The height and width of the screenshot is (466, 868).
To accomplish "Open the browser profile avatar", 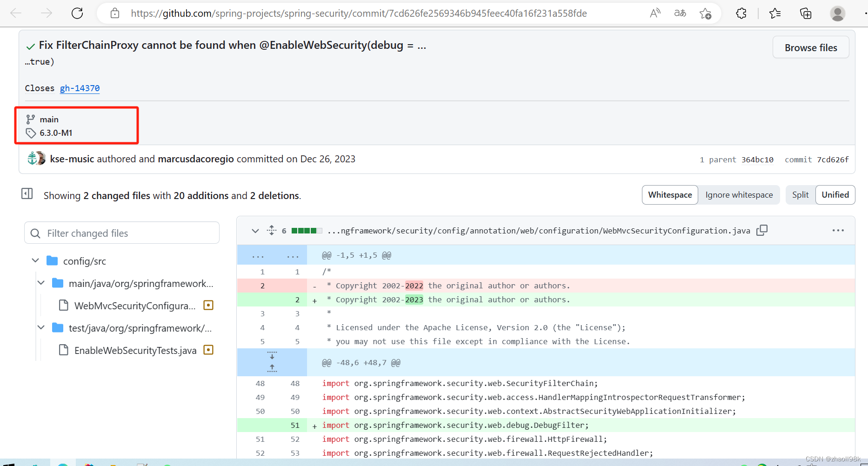I will [x=837, y=13].
